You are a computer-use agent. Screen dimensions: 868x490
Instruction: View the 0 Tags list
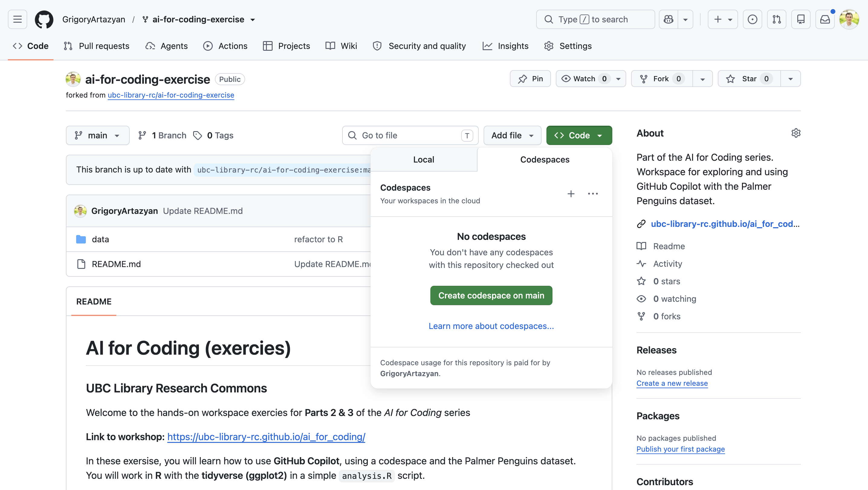coord(213,135)
